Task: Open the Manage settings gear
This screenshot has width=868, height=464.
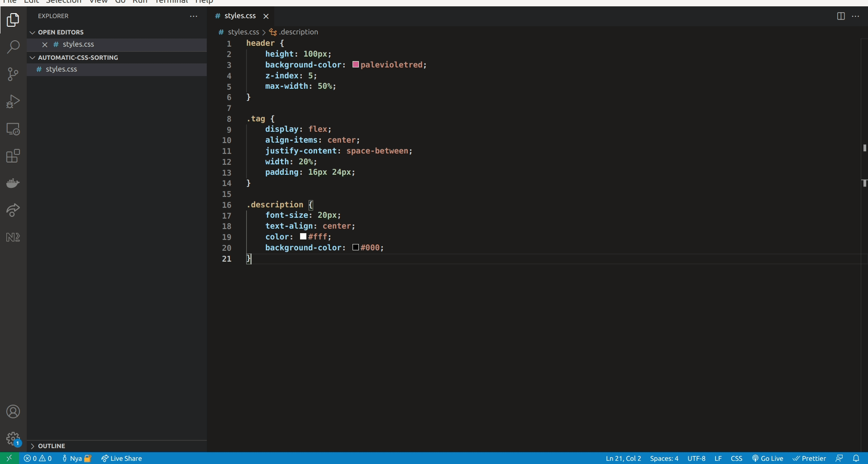Action: point(13,438)
